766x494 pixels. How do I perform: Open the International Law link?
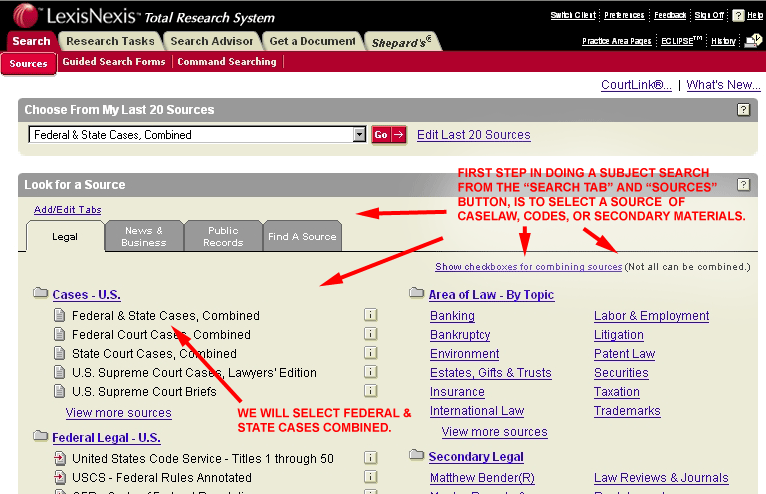[477, 411]
